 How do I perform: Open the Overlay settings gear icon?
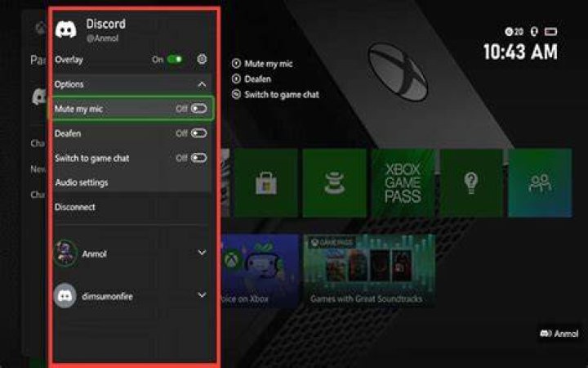[x=202, y=60]
